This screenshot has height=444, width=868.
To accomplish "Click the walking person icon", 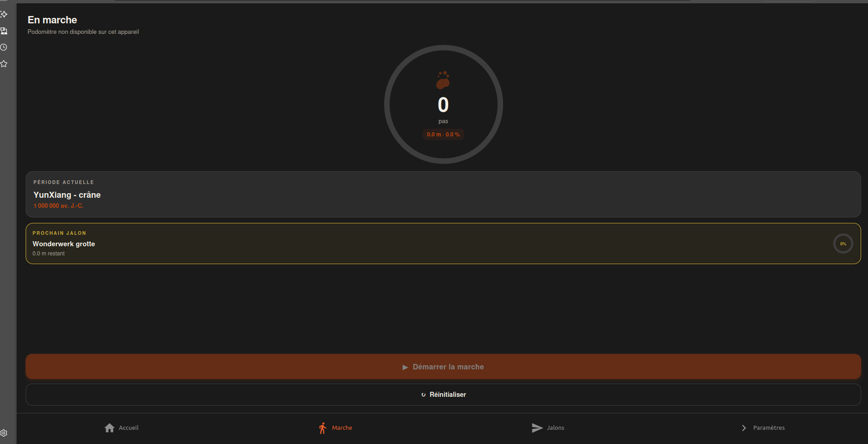I will coord(323,428).
